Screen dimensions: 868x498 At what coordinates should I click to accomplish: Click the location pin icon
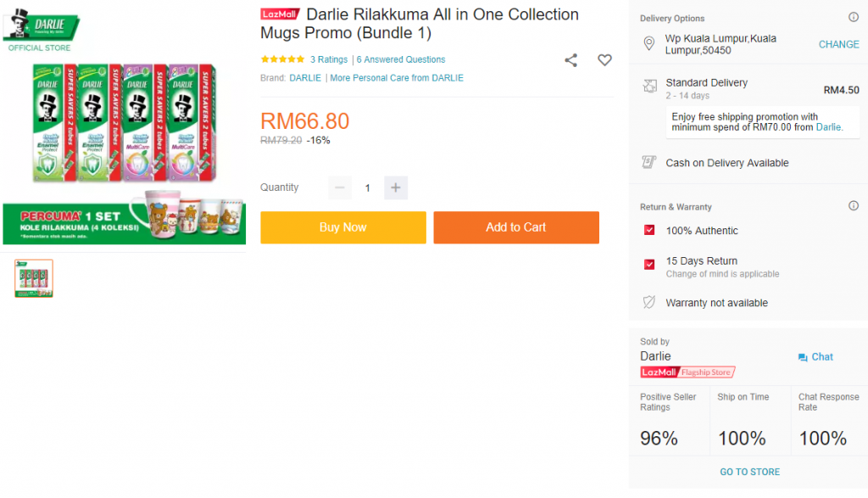[649, 44]
